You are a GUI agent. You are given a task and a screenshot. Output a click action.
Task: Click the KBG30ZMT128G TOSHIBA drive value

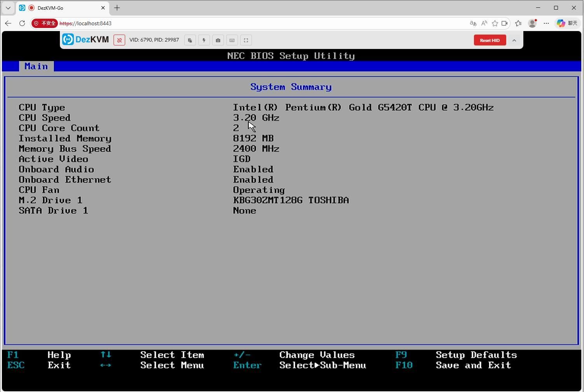pyautogui.click(x=291, y=200)
